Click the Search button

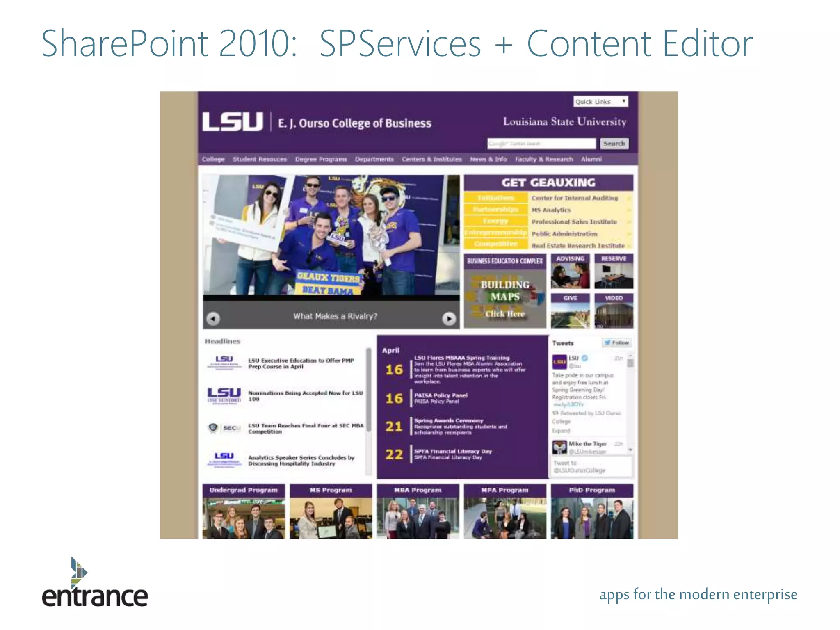(x=614, y=144)
